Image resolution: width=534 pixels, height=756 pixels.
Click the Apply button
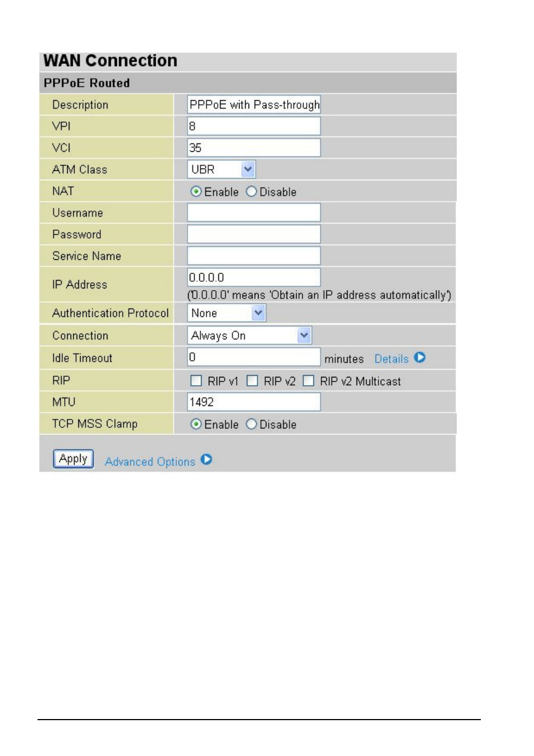[73, 459]
